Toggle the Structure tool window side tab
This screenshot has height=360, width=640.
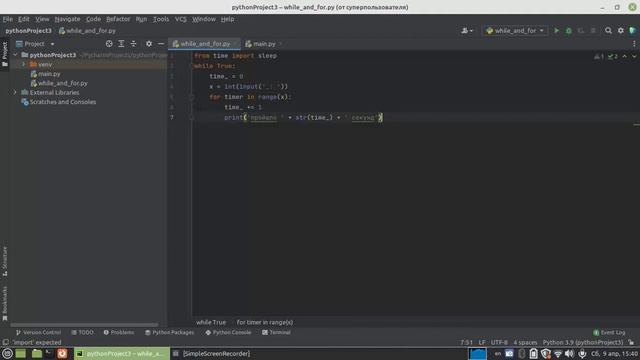(x=4, y=261)
